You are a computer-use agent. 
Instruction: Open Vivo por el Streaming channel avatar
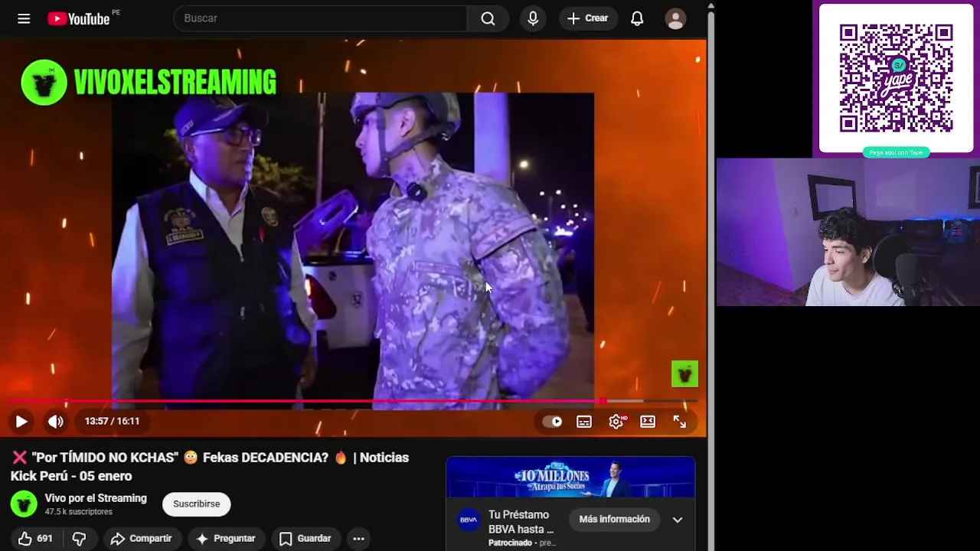coord(24,504)
